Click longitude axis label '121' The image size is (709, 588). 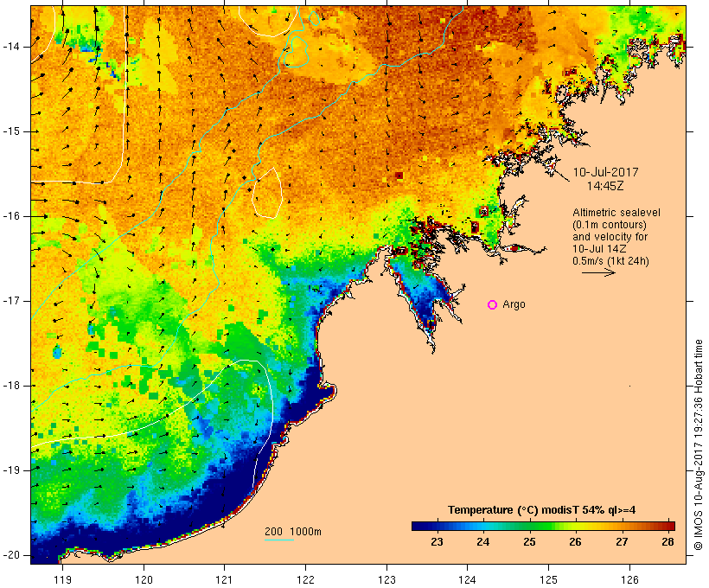click(x=224, y=579)
